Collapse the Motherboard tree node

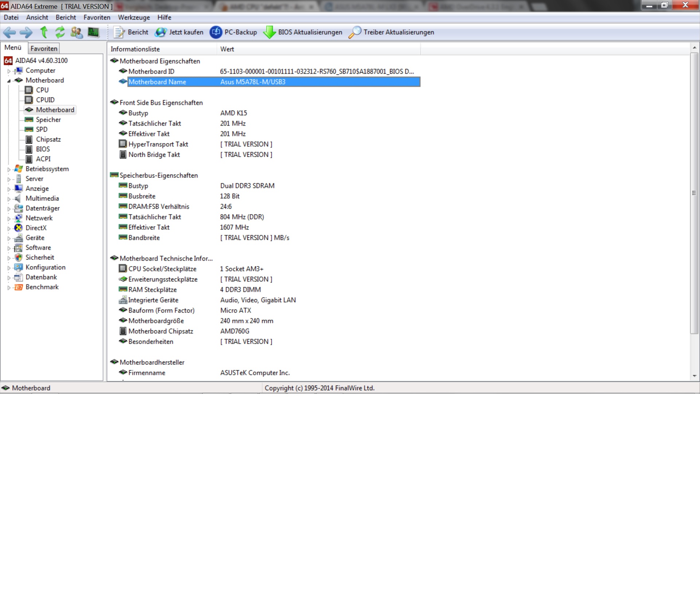tap(9, 81)
